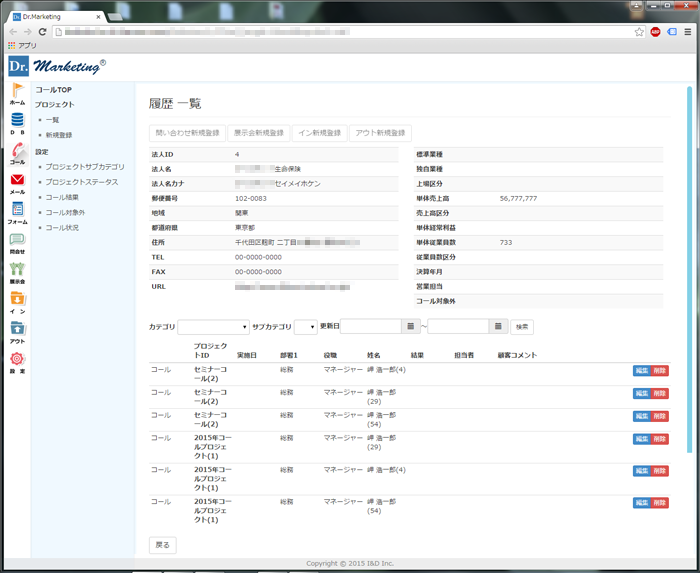Open the DB database icon
Viewport: 700px width, 573px height.
click(x=17, y=121)
